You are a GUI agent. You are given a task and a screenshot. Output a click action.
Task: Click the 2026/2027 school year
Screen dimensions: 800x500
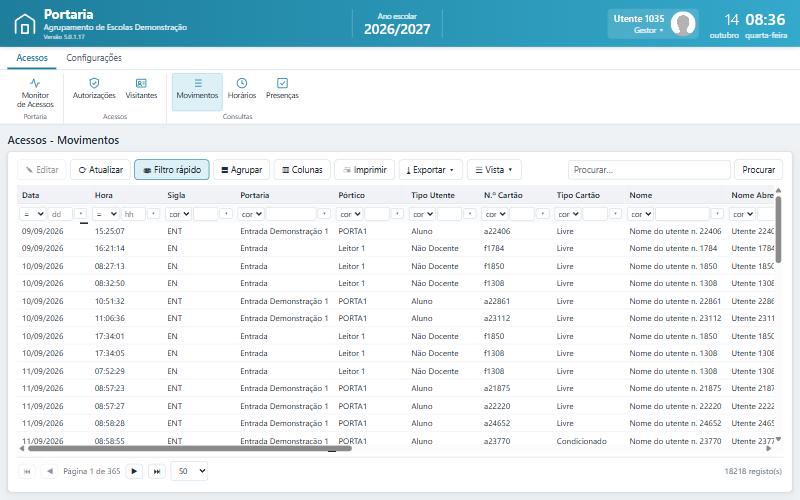click(397, 29)
